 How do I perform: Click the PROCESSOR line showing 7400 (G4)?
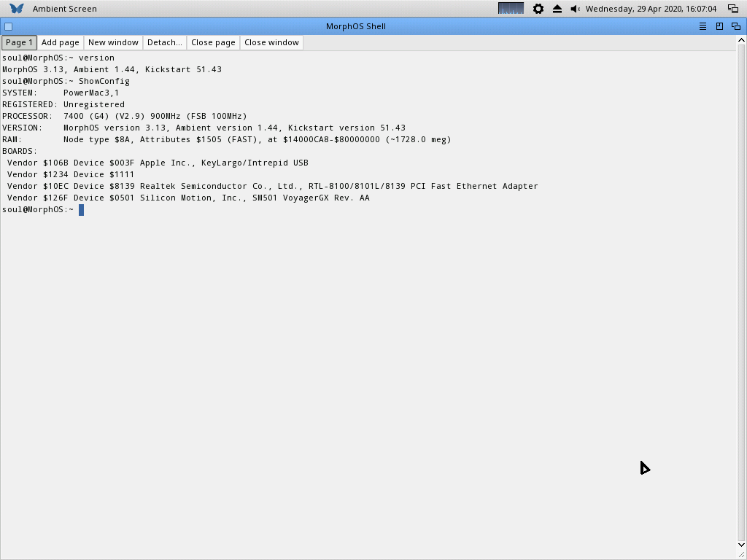[125, 116]
